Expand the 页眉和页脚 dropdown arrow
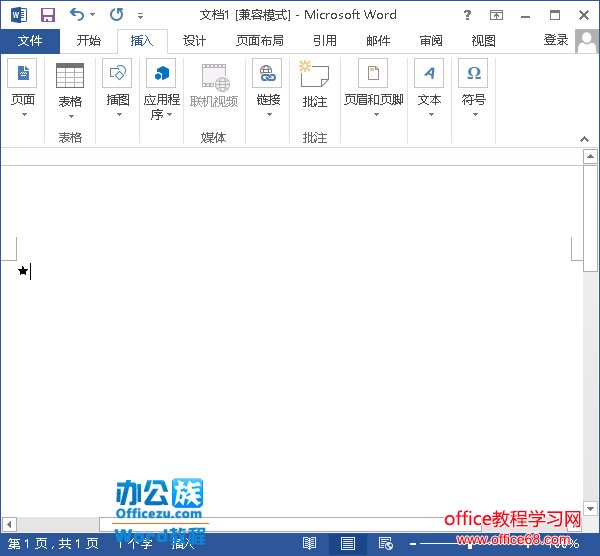 tap(376, 114)
